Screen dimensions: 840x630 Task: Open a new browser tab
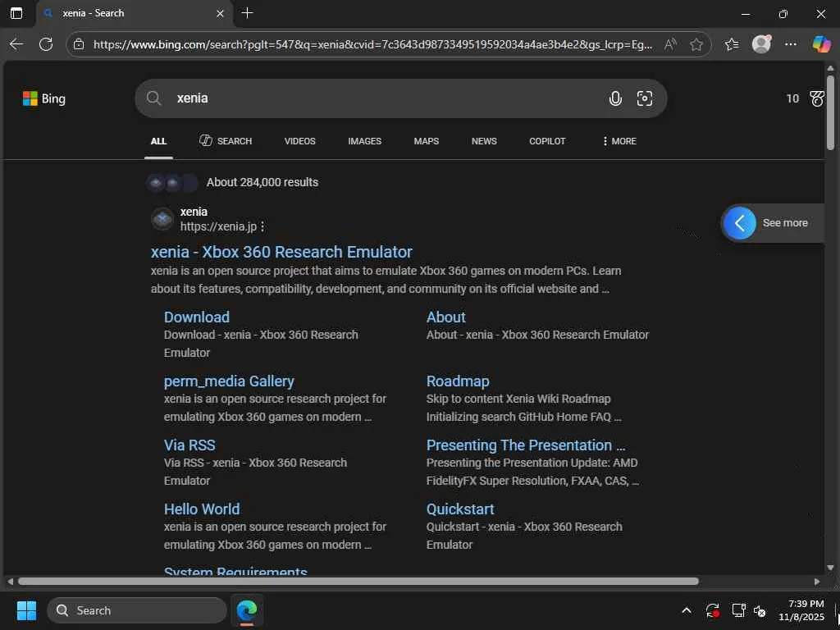pos(247,13)
